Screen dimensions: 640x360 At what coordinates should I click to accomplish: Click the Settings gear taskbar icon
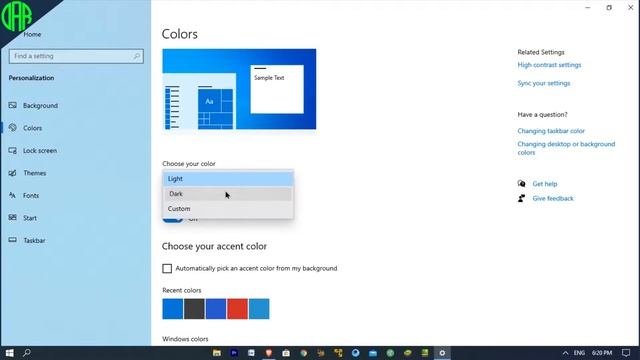pos(442,353)
